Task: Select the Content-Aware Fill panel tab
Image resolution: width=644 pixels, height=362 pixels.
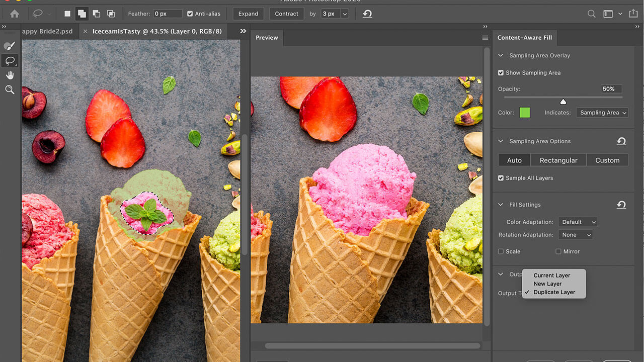Action: coord(524,38)
